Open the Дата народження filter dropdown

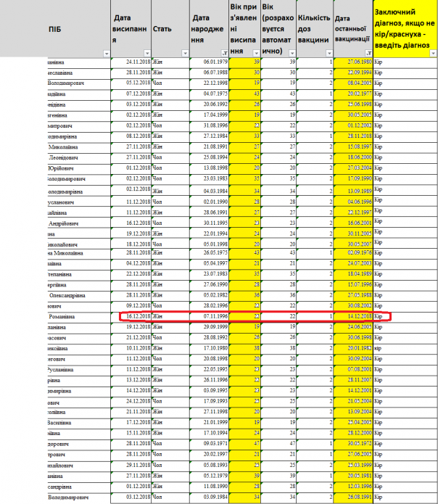point(223,53)
